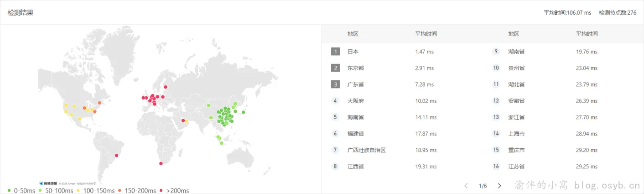This screenshot has width=644, height=194.
Task: Click rank 2 badge for 东京都
Action: [x=336, y=68]
